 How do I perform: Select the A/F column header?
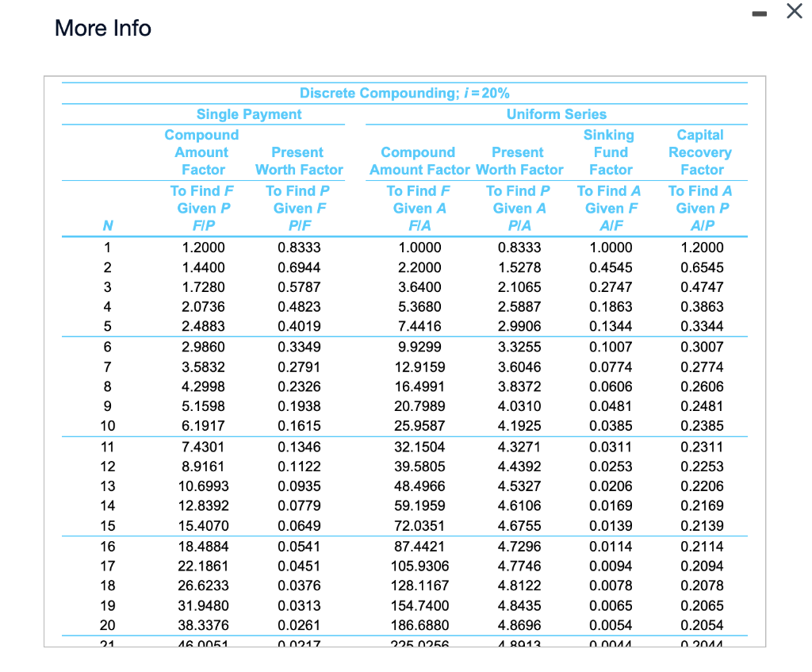611,226
